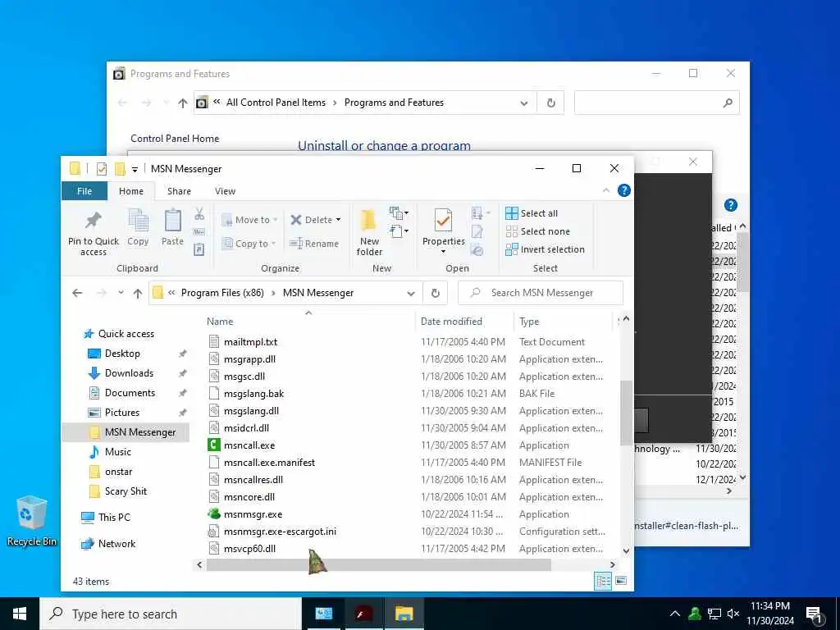
Task: Select mailtmpl.txt file
Action: (250, 342)
